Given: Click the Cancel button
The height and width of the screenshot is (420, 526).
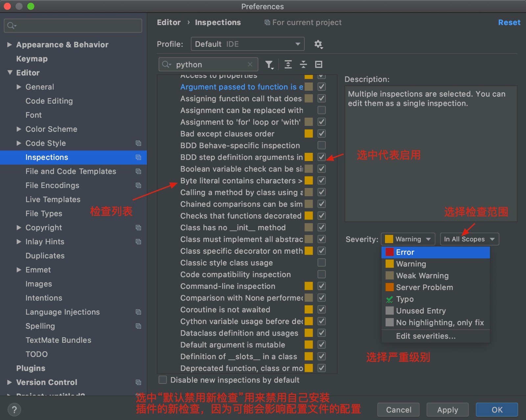Looking at the screenshot, I should [x=398, y=409].
